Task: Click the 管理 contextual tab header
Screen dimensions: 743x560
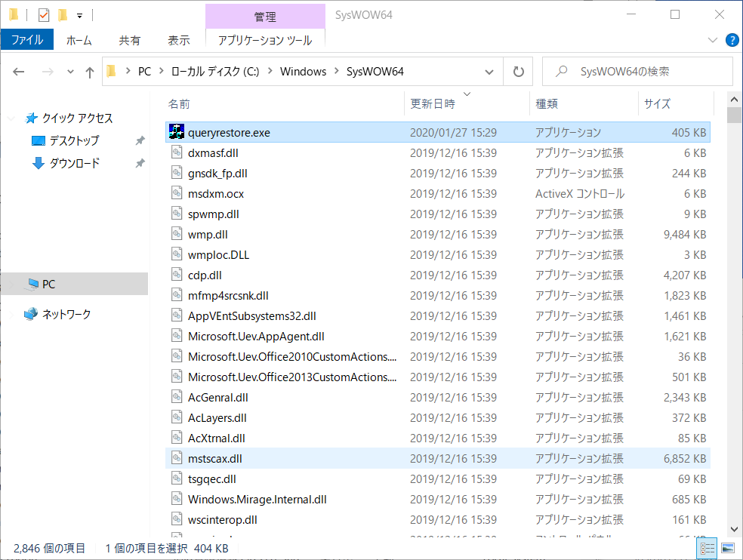Action: tap(265, 17)
